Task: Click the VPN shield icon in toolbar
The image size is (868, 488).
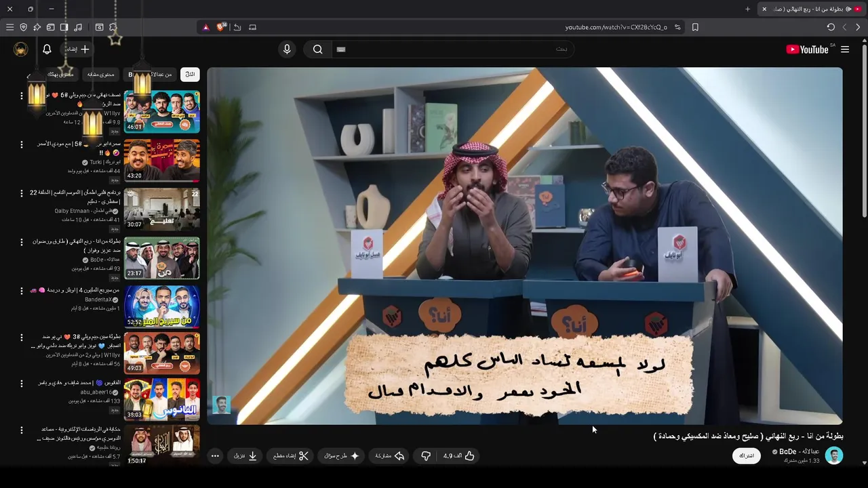Action: pyautogui.click(x=23, y=27)
